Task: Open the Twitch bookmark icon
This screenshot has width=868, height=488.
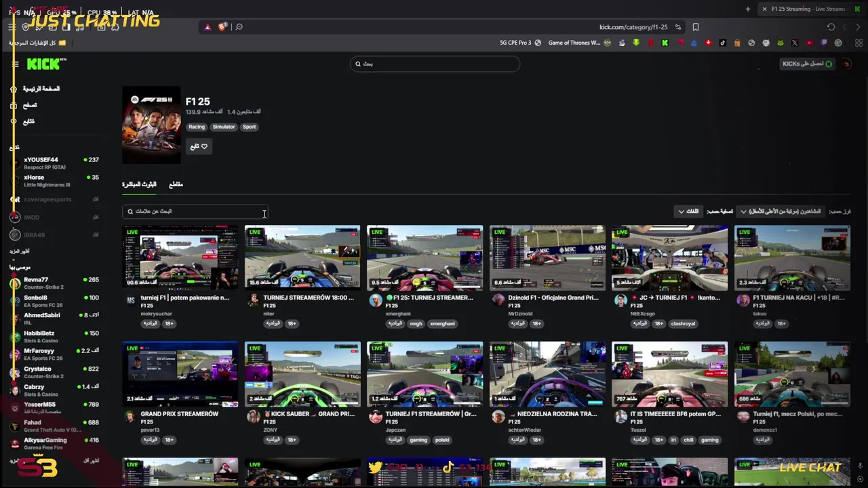Action: coord(824,43)
